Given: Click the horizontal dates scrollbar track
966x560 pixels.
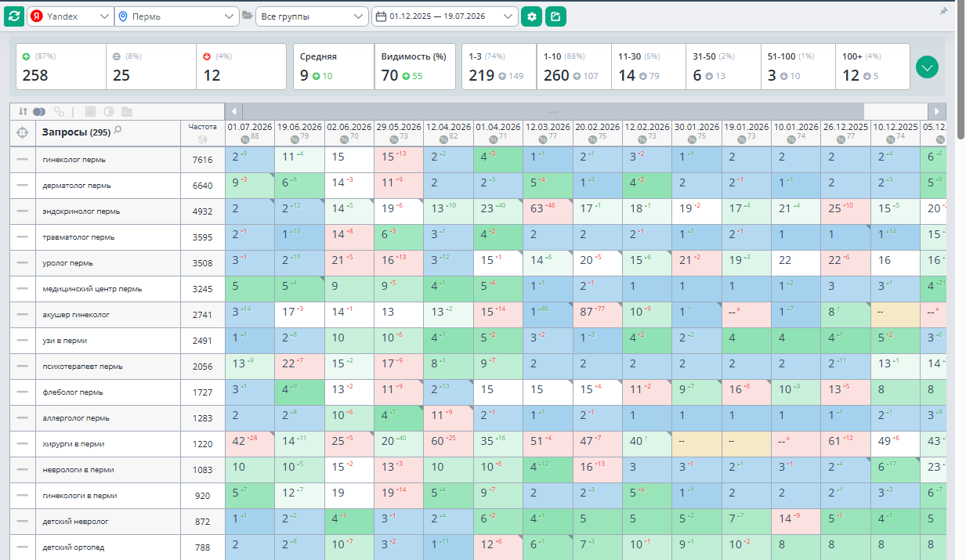Looking at the screenshot, I should (553, 111).
